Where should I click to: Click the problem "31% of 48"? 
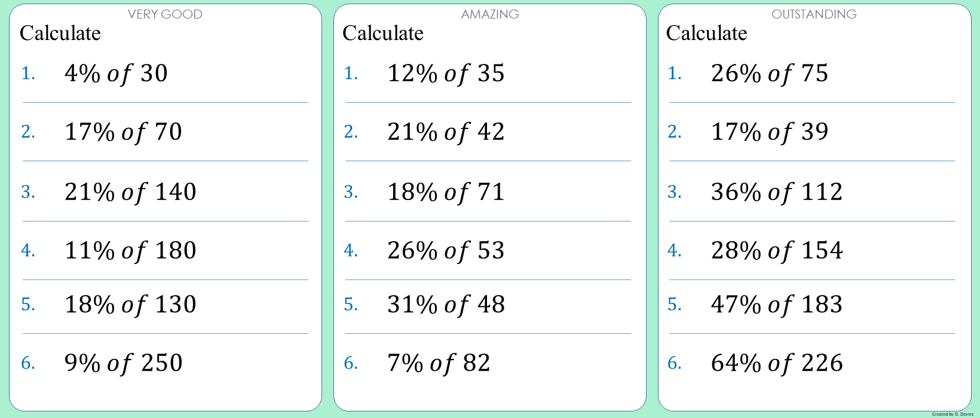coord(446,305)
